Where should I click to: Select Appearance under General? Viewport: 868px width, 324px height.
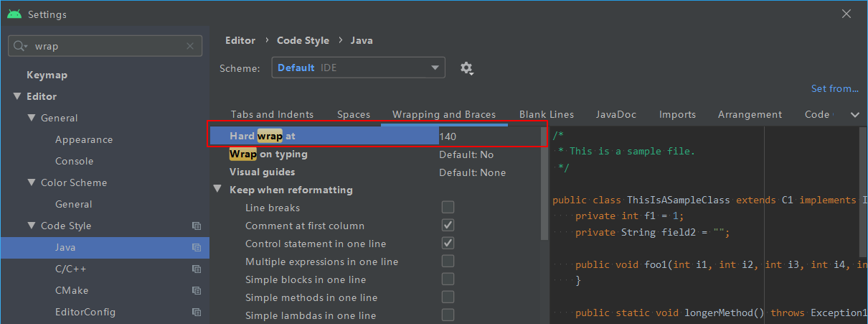84,139
